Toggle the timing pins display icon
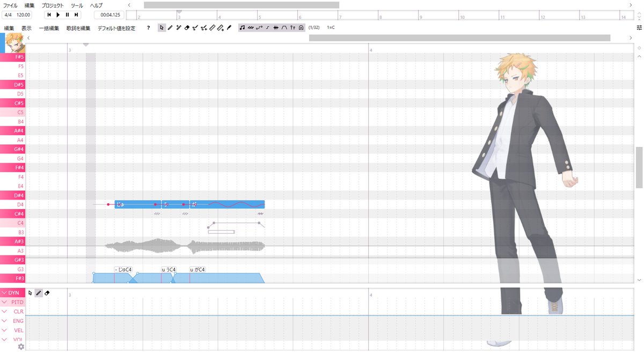Viewport: 644px width, 362px height. pyautogui.click(x=292, y=27)
